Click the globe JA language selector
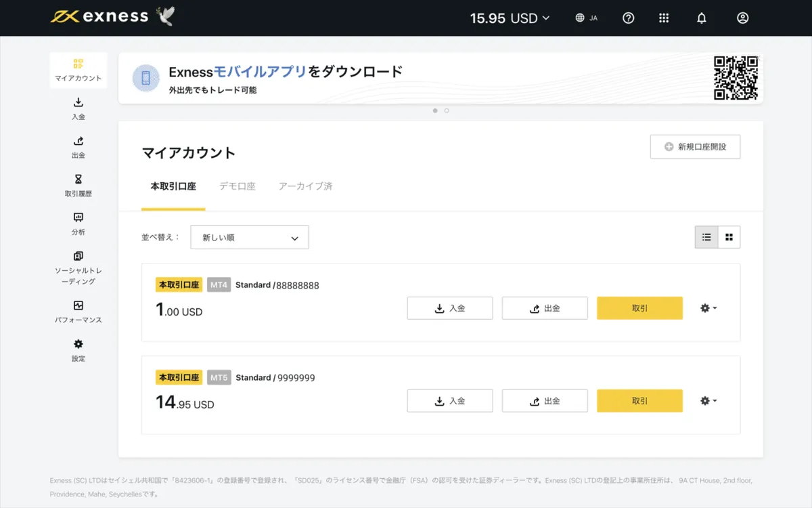The height and width of the screenshot is (508, 812). point(586,18)
